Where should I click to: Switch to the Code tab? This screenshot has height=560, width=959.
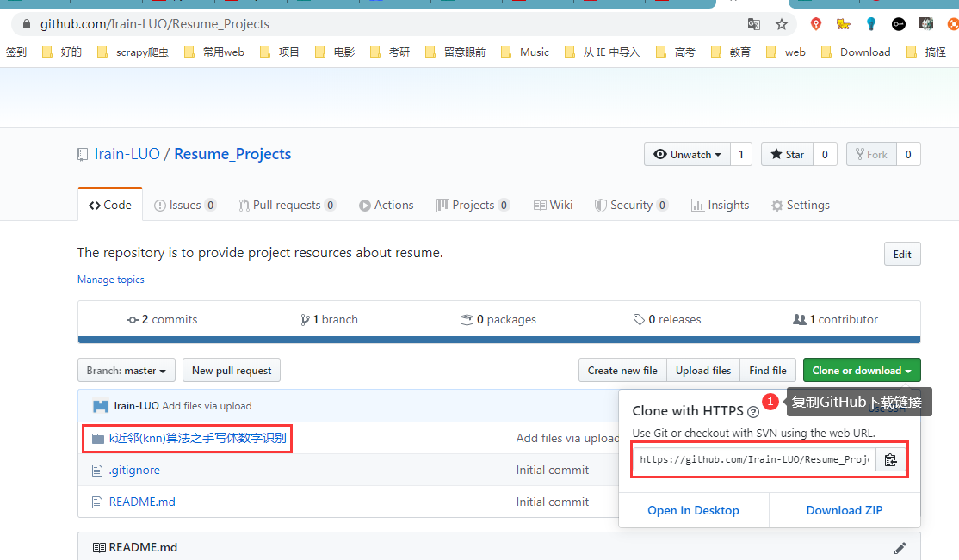pyautogui.click(x=110, y=205)
